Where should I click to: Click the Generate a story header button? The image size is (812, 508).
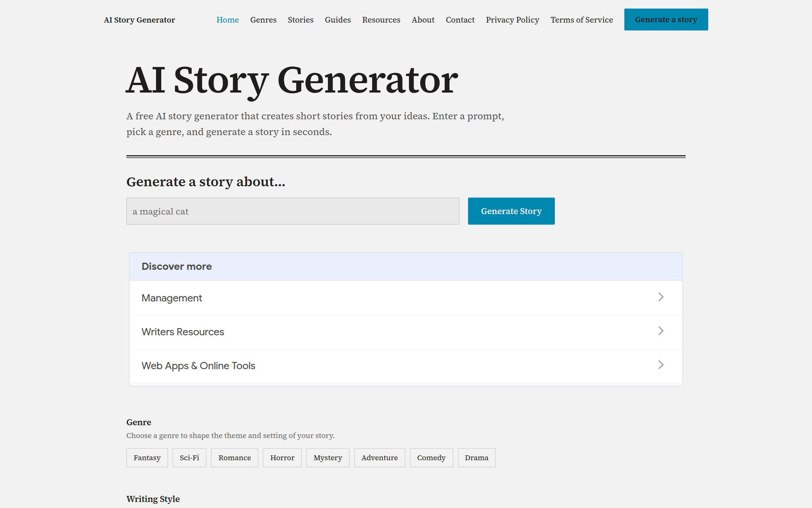click(666, 20)
